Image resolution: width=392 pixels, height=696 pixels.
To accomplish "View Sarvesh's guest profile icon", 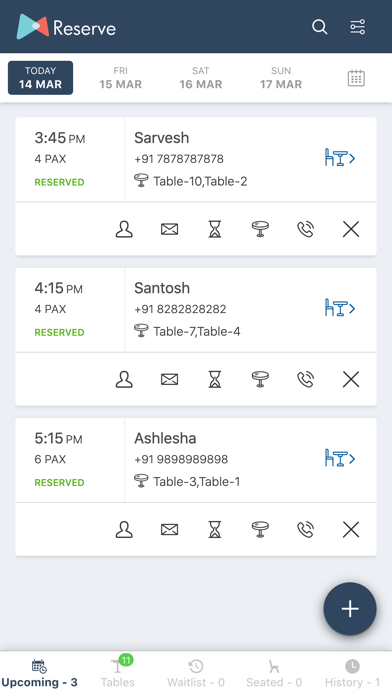I will tap(124, 229).
